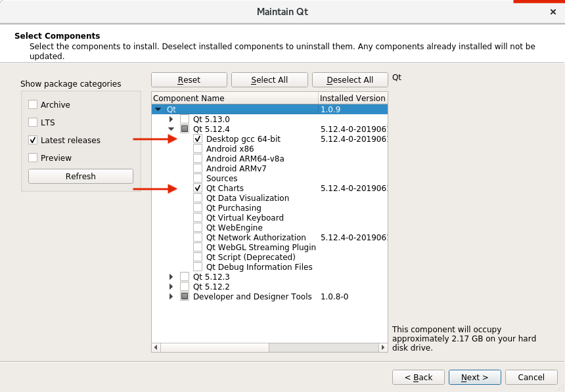Check the Android x86 component
The width and height of the screenshot is (565, 392).
[x=198, y=148]
